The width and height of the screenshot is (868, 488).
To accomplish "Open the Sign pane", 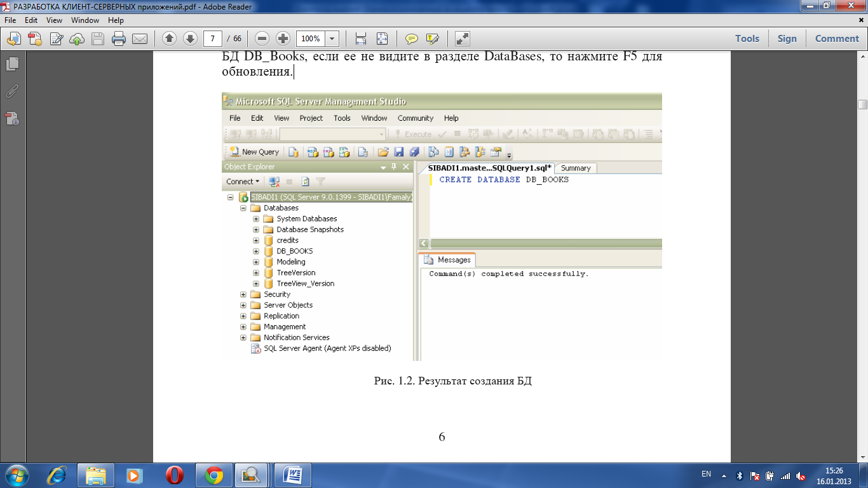I will [x=787, y=39].
